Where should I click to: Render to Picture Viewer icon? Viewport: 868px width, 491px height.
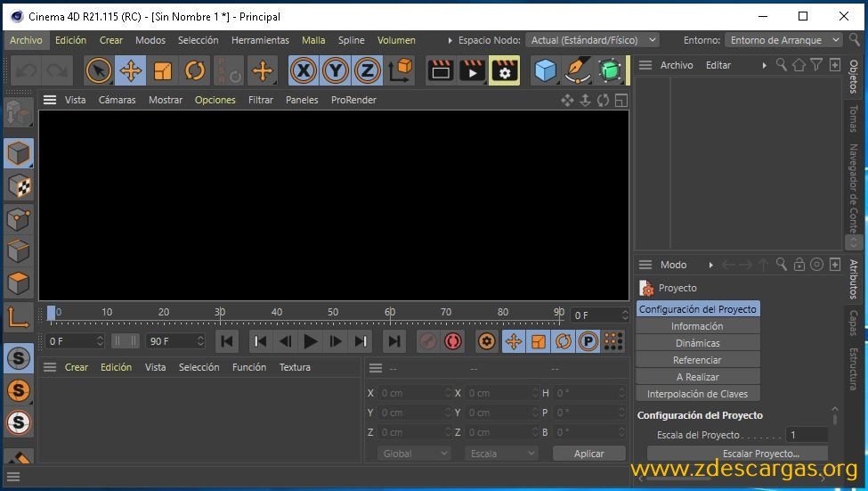(472, 71)
